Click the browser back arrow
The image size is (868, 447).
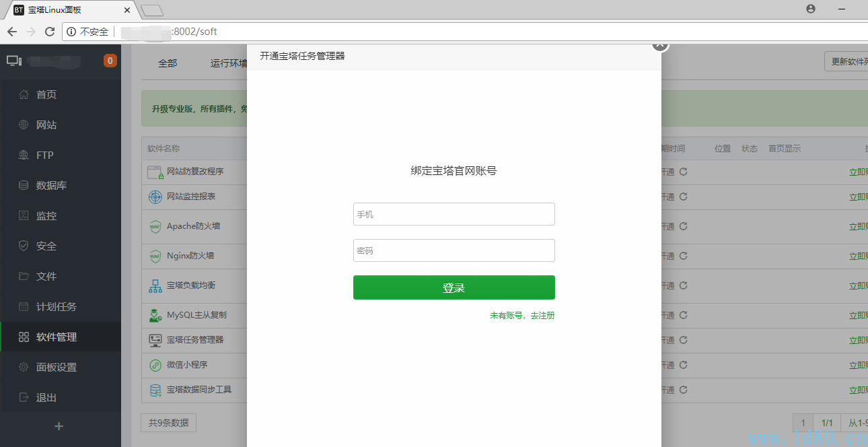[x=12, y=32]
